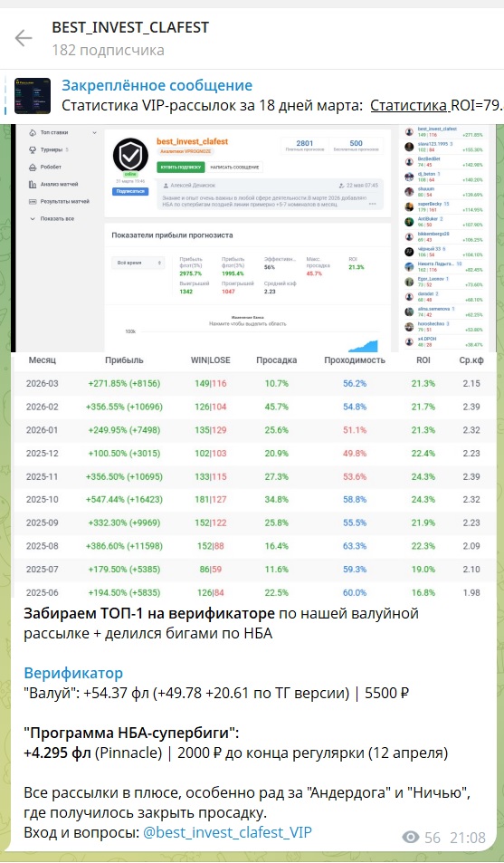
Task: Click the 2025-06 month row
Action: coord(254,592)
